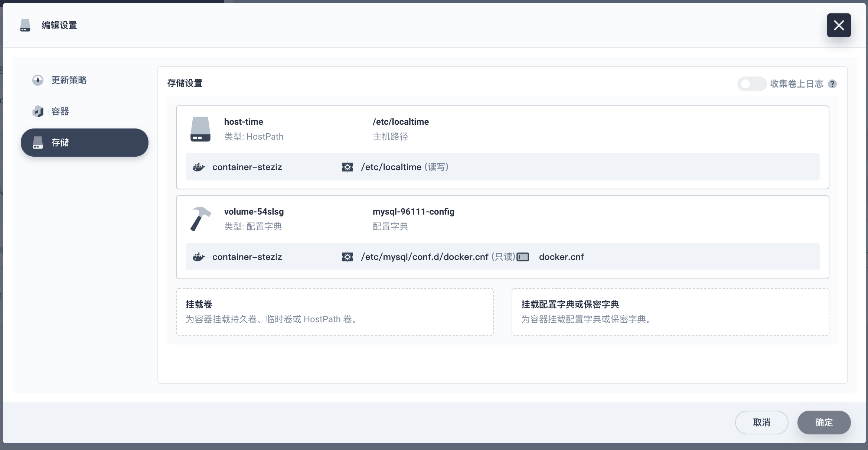Click the volume-54slsg hammer icon
Viewport: 868px width, 450px height.
point(200,219)
